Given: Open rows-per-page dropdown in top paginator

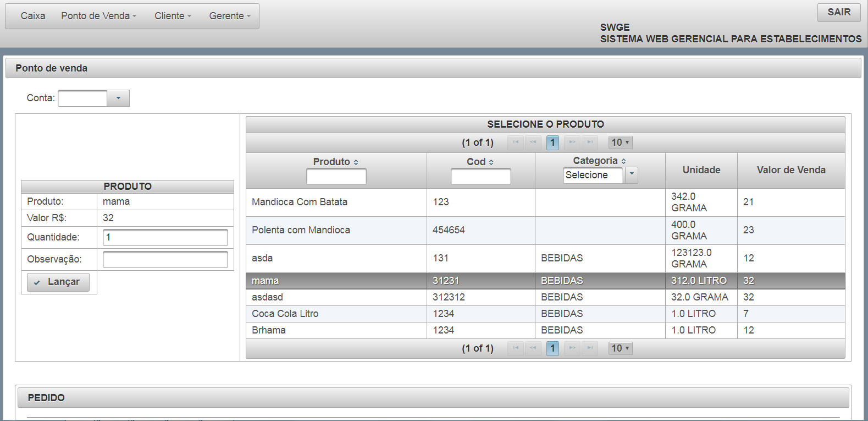Looking at the screenshot, I should [621, 143].
